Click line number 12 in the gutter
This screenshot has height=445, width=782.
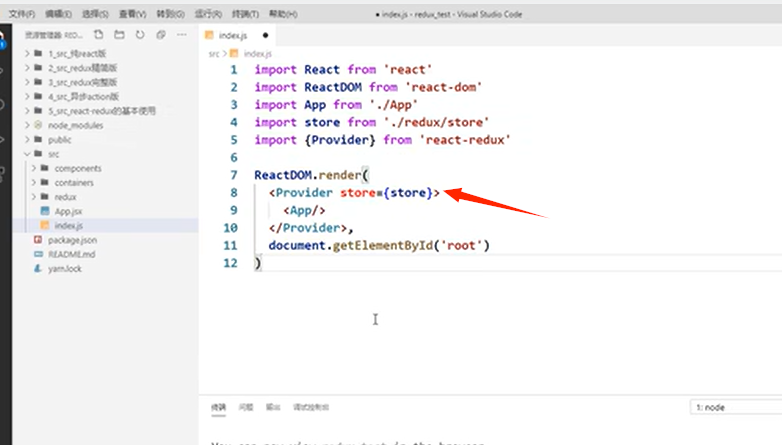click(230, 263)
